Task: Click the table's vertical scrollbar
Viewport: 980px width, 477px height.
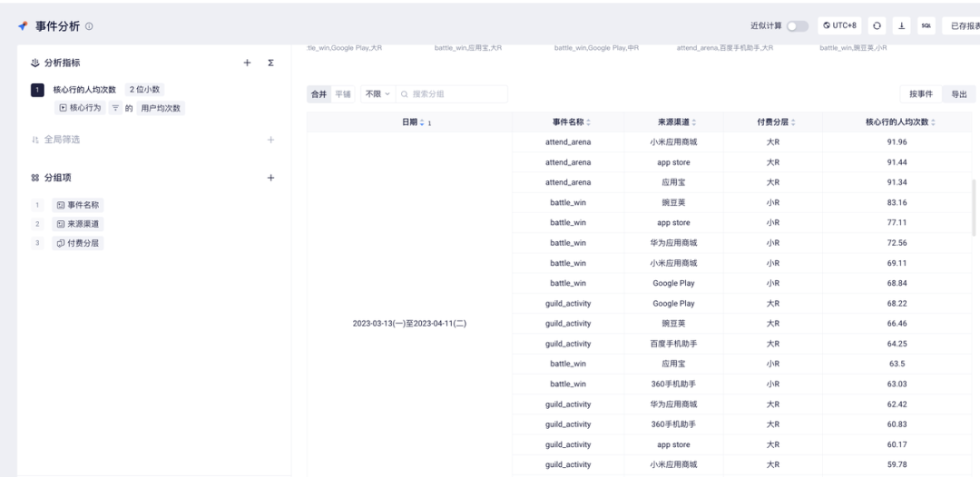Action: (974, 208)
